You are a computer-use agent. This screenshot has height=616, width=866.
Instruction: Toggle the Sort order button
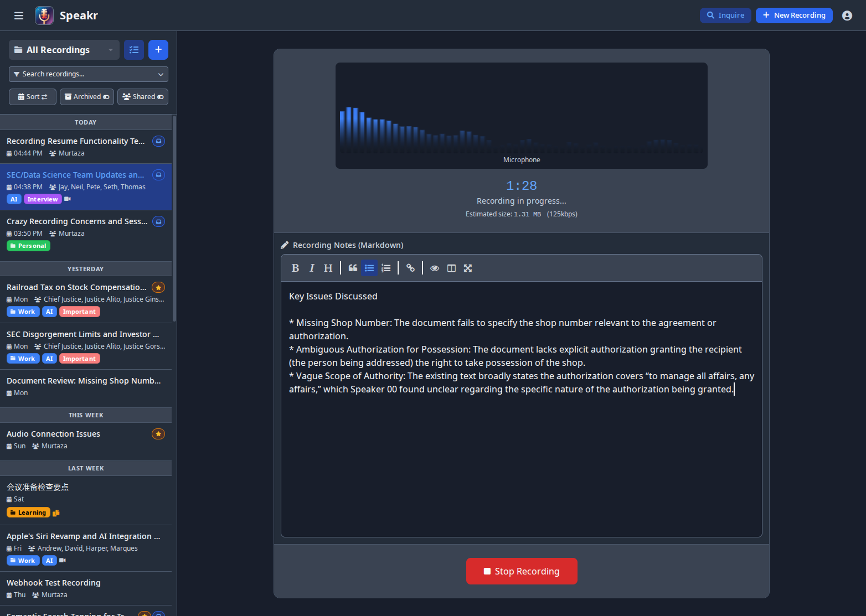[x=33, y=97]
